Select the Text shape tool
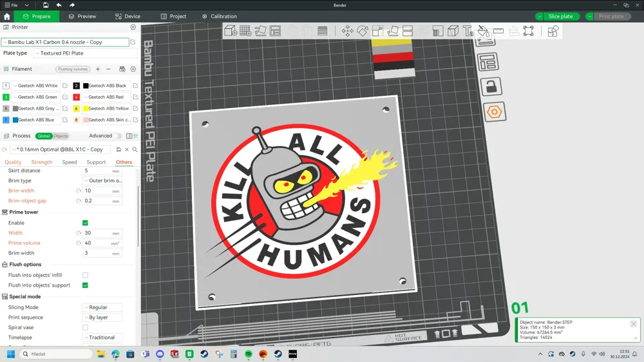Image resolution: width=644 pixels, height=362 pixels. tap(468, 31)
